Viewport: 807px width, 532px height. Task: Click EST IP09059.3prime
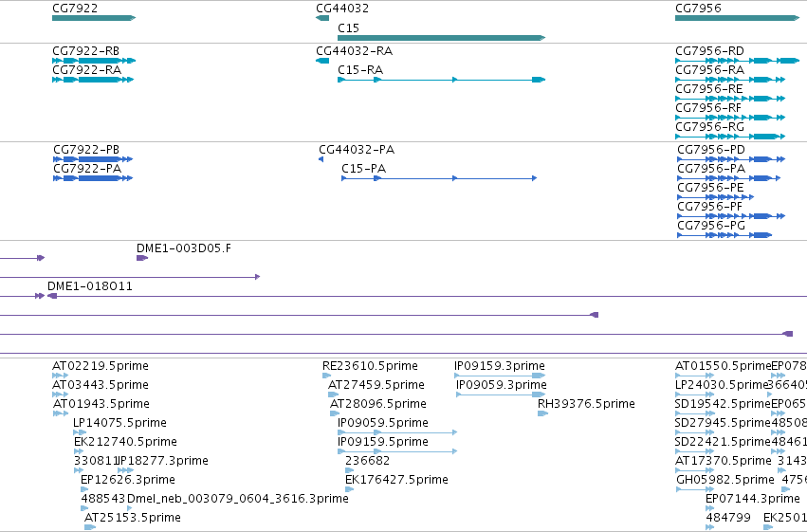(502, 385)
